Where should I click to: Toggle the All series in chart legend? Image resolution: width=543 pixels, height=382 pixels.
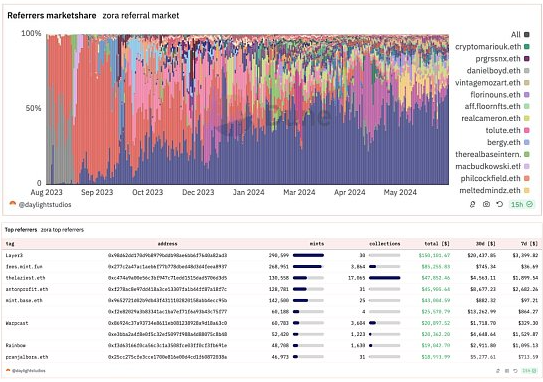520,34
